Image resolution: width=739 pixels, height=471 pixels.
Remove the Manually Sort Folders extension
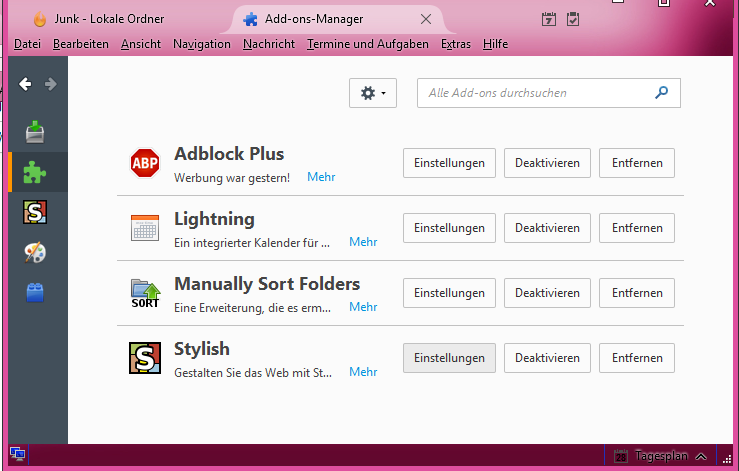[637, 293]
